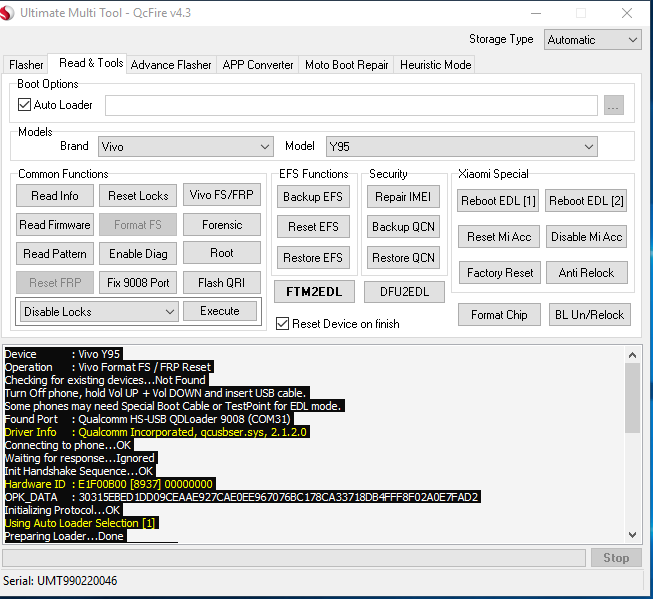Click the Factory Reset button
This screenshot has width=653, height=599.
click(500, 273)
